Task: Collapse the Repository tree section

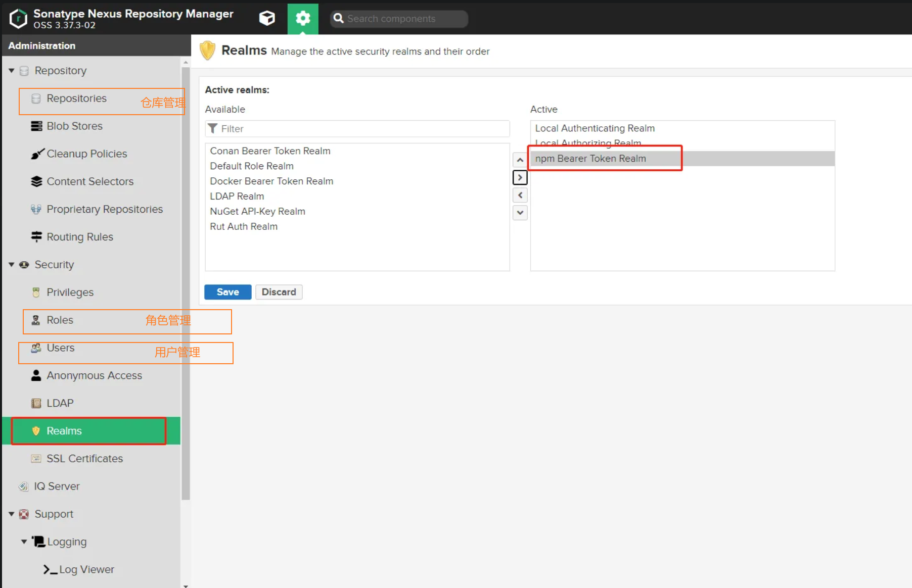Action: pos(11,71)
